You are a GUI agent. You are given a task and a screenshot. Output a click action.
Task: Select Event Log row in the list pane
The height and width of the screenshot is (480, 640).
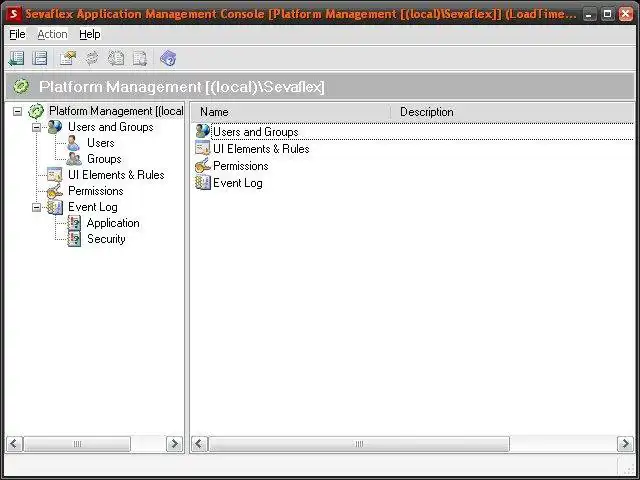click(412, 183)
